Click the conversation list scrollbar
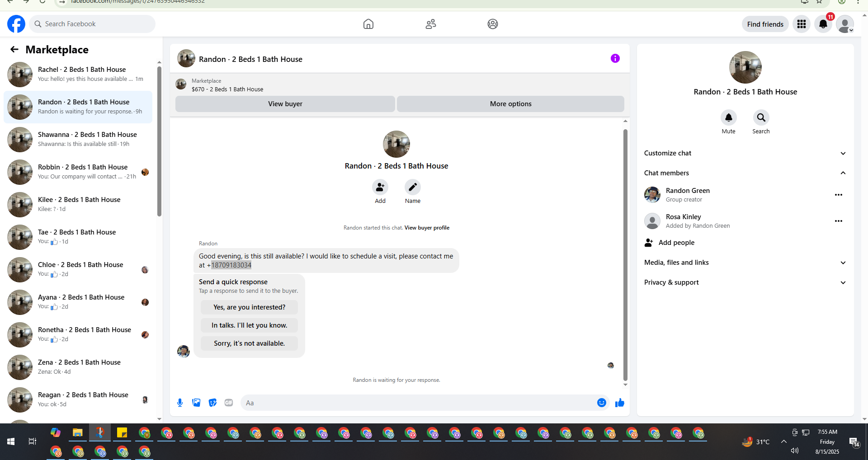This screenshot has width=868, height=460. 159,142
